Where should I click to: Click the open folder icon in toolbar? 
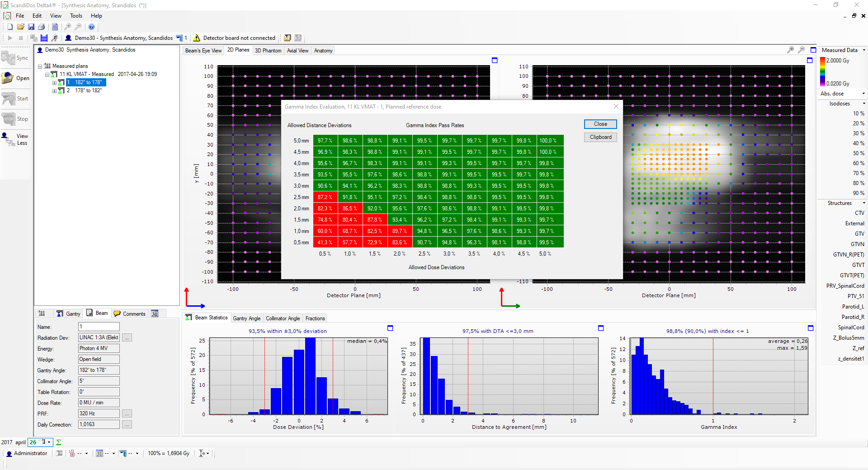[21, 27]
